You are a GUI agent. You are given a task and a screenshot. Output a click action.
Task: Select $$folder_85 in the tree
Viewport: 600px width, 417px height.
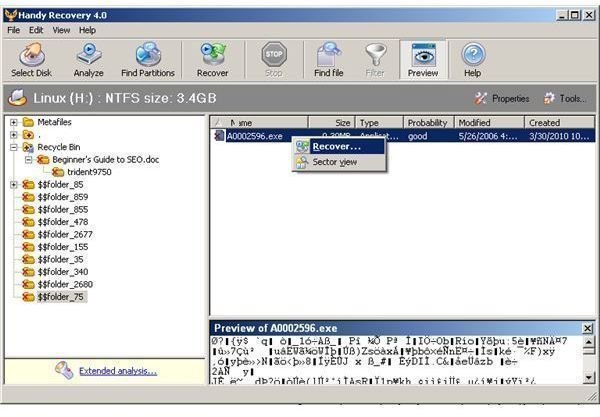point(60,185)
